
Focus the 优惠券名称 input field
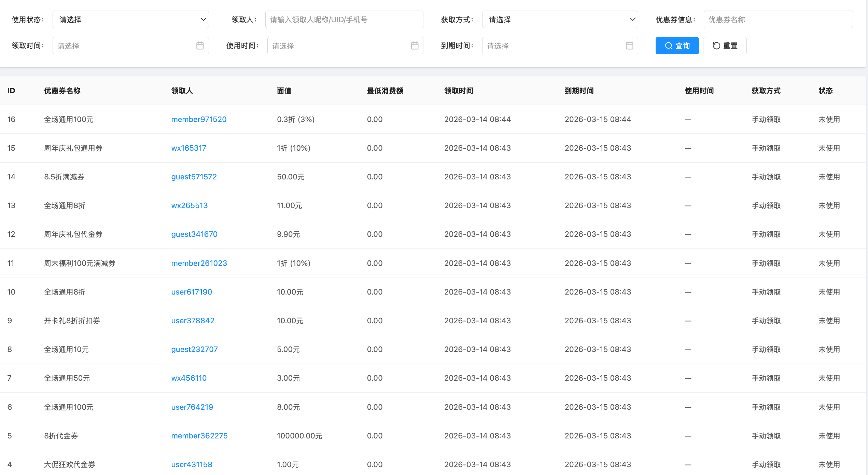click(778, 19)
